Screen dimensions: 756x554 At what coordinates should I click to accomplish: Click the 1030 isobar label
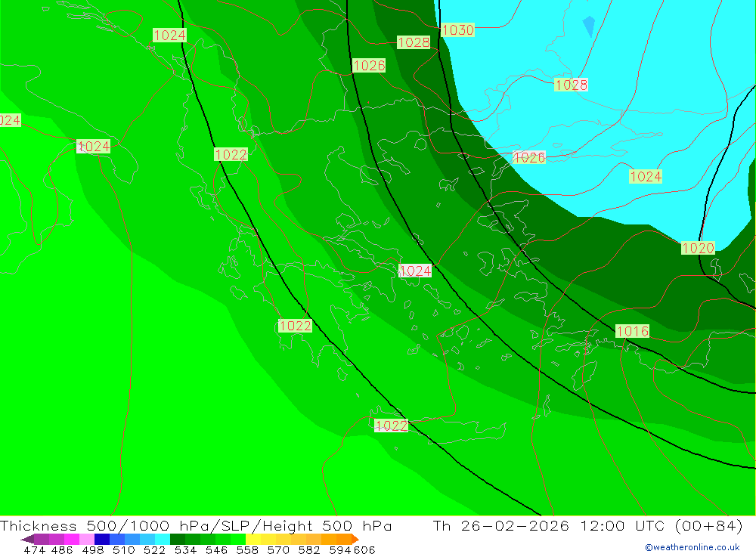point(457,30)
